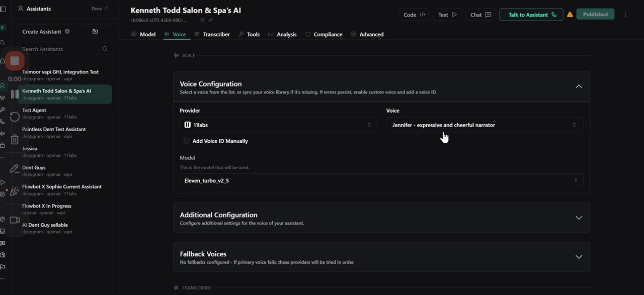Open the Chat button

tap(480, 15)
